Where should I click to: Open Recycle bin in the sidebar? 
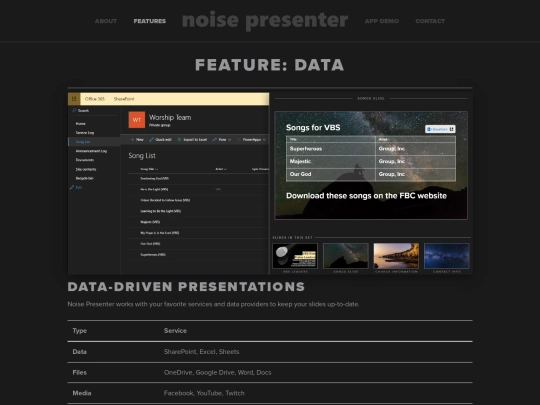84,178
